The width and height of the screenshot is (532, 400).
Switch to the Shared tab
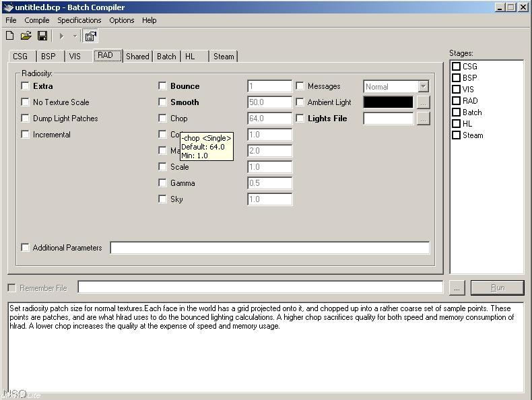137,57
